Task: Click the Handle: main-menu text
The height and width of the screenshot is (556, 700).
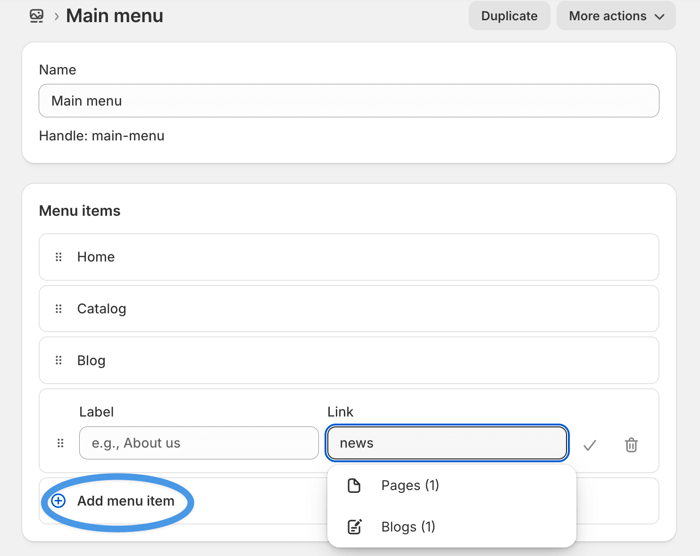Action: coord(102,136)
